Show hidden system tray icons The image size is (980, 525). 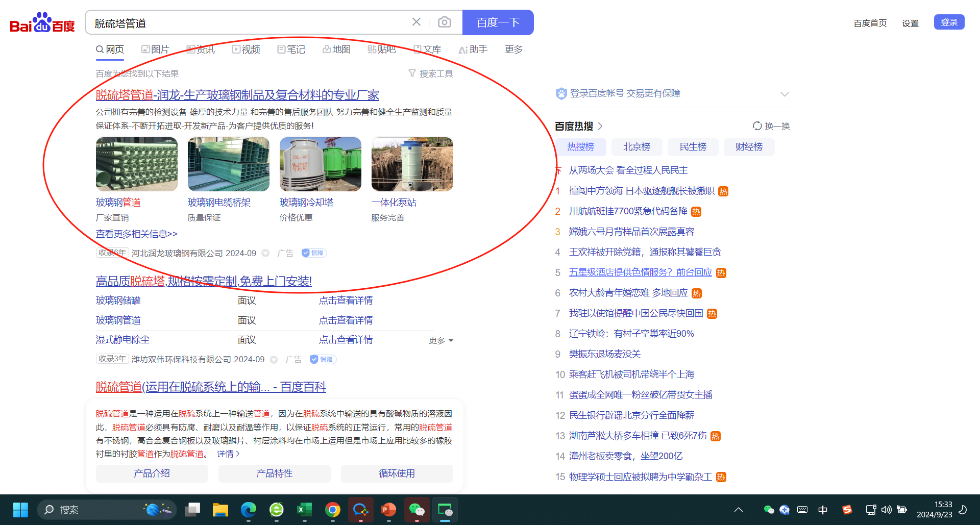click(x=739, y=510)
